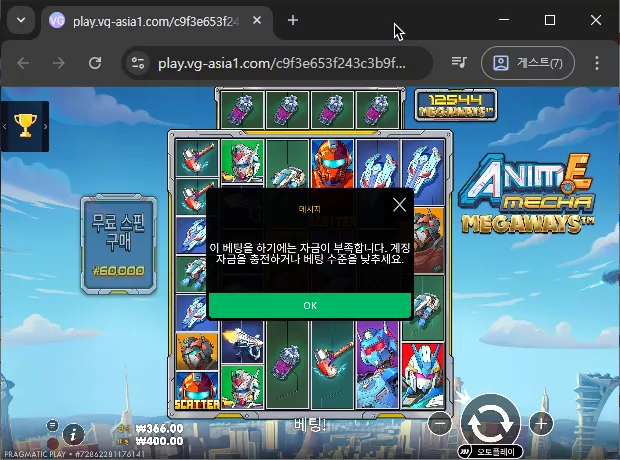Open the media control icon in toolbar
620x460 pixels.
459,62
